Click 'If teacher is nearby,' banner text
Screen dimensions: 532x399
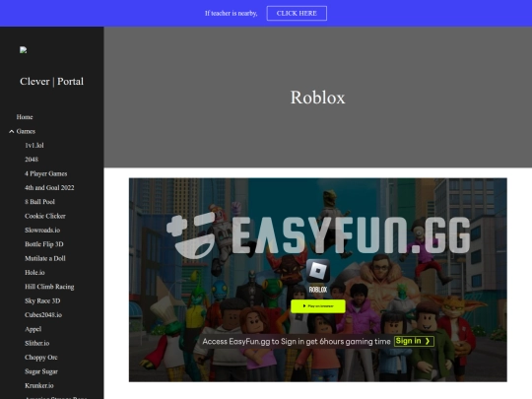(x=232, y=13)
